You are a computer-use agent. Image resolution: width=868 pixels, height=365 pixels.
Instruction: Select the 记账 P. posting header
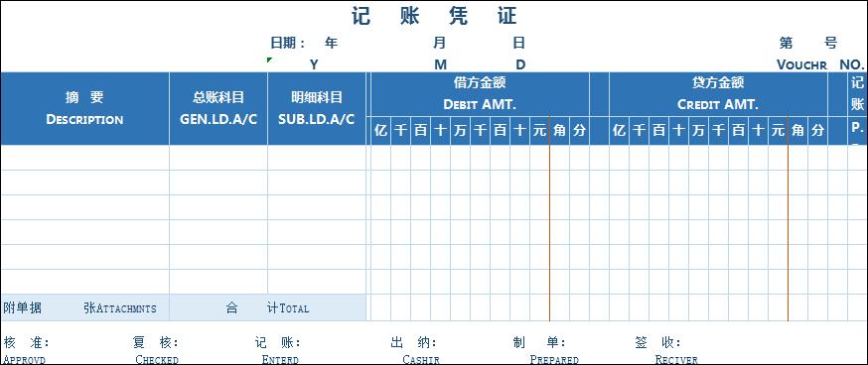coord(857,108)
